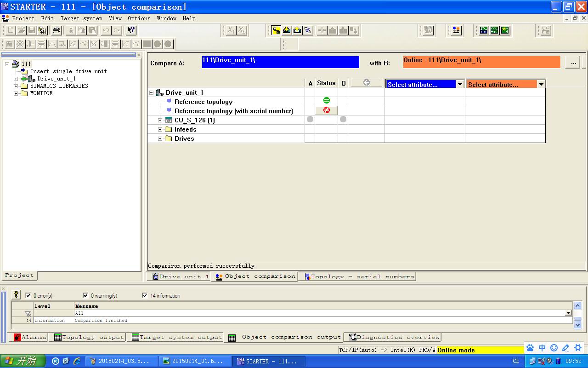Switch to Topology - serial numbers tab
This screenshot has height=368, width=588.
coord(359,276)
